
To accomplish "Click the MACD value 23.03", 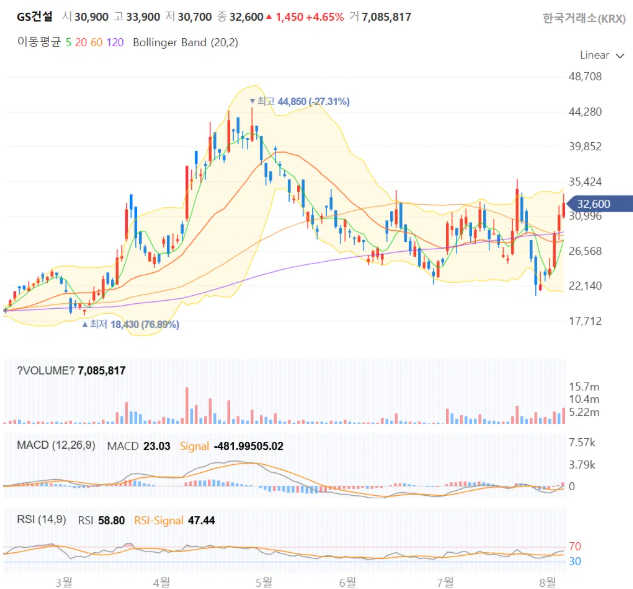I will click(157, 446).
